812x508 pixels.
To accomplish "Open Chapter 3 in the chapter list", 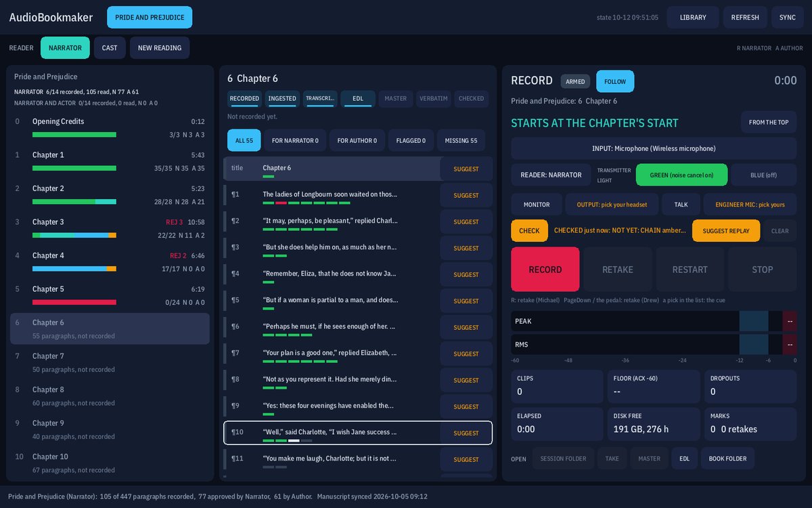I will coord(110,228).
